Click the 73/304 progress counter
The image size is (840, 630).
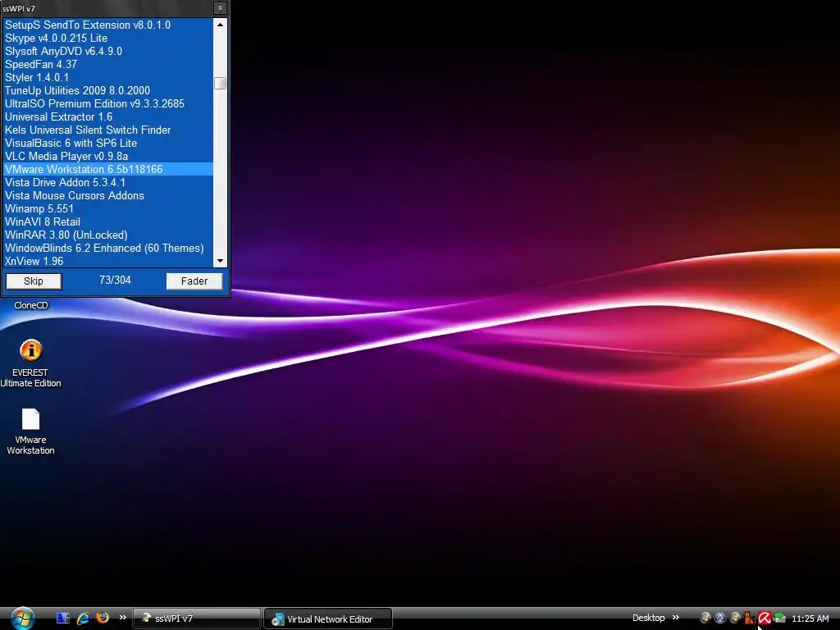[115, 281]
